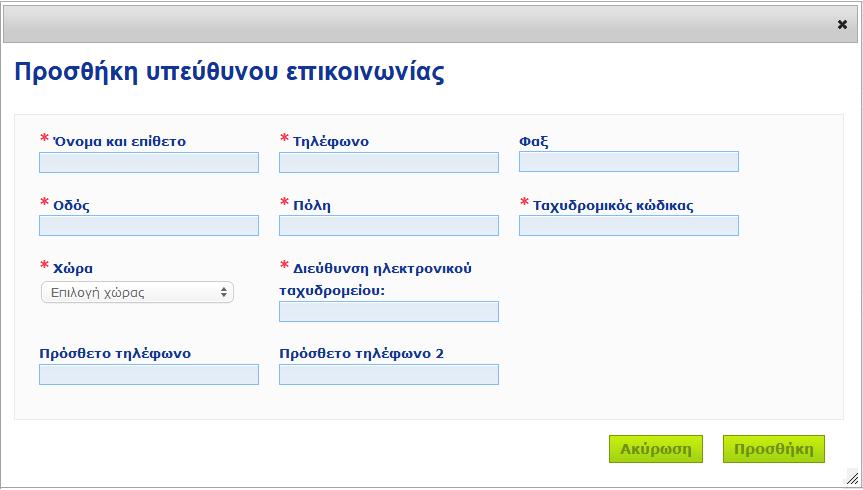Click the Τηλέφωνο input field

[x=389, y=162]
